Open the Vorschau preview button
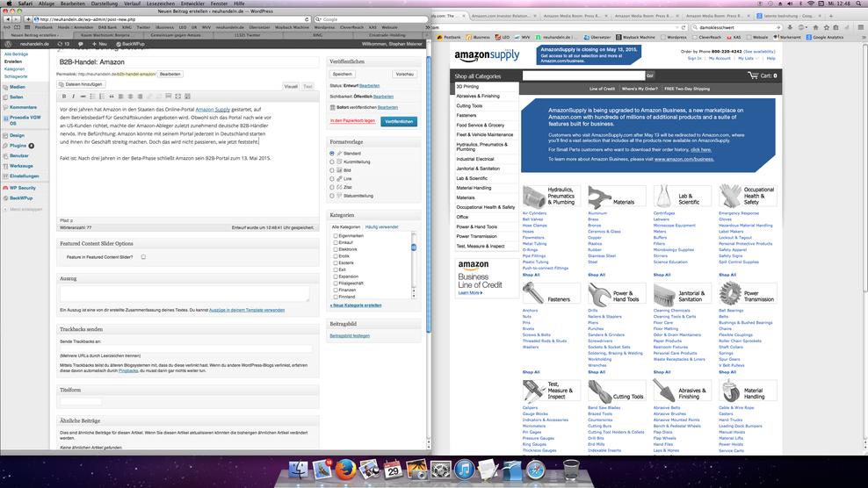The image size is (868, 488). (405, 74)
